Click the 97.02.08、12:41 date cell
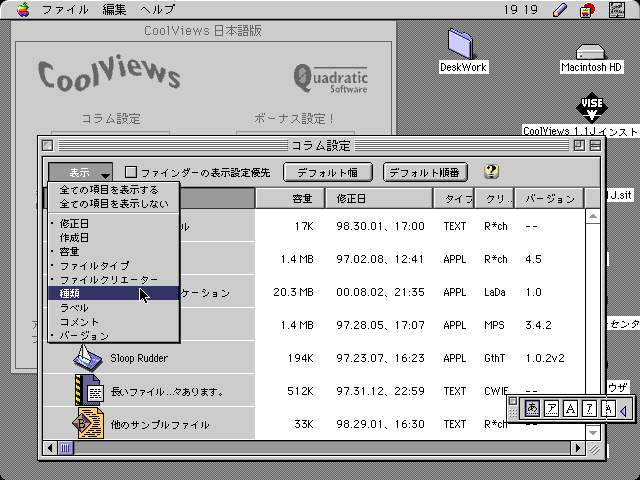 pyautogui.click(x=380, y=259)
